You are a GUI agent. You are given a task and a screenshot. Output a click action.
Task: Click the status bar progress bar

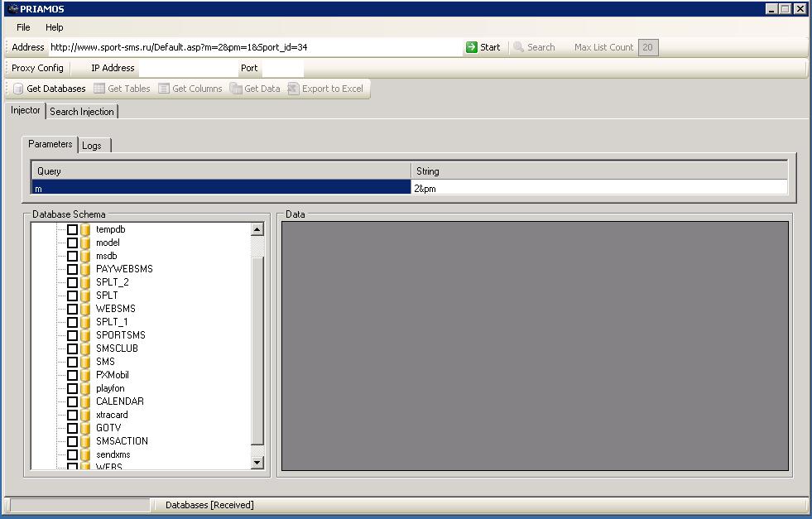click(x=79, y=505)
